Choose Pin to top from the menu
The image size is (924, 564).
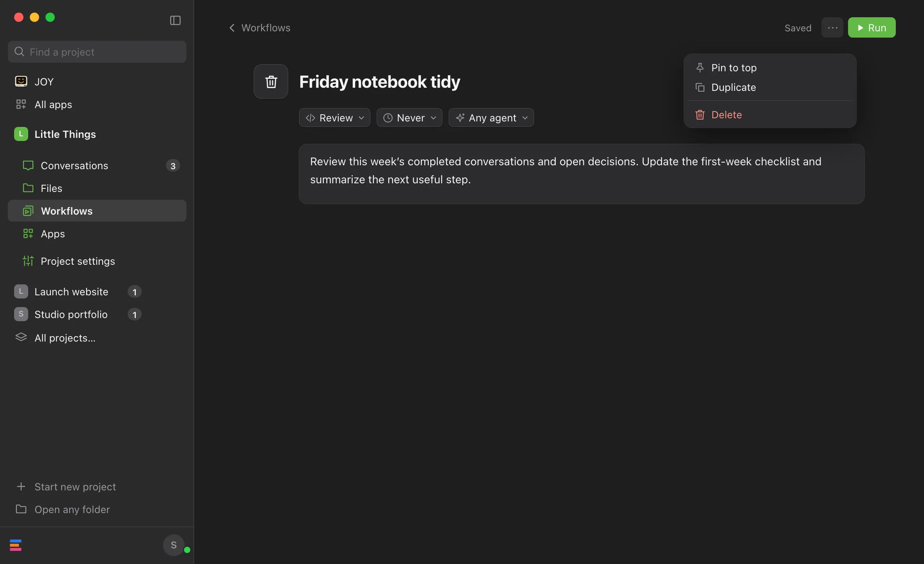(770, 68)
